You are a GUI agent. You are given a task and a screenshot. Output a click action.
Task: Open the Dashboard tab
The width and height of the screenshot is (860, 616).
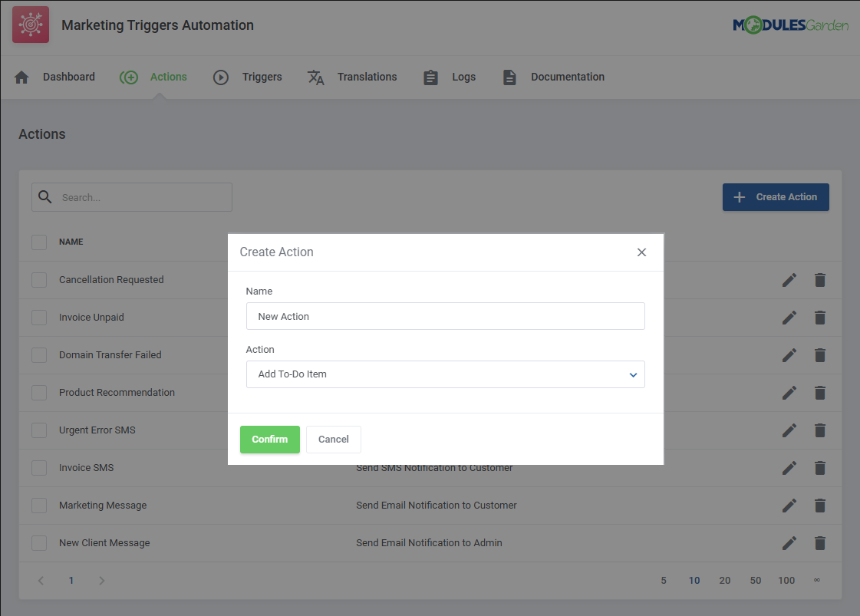coord(54,77)
